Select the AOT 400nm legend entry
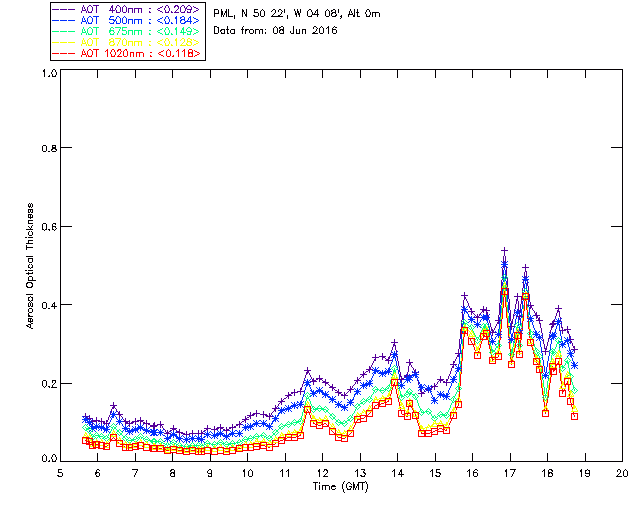This screenshot has height=512, width=640. pyautogui.click(x=127, y=9)
